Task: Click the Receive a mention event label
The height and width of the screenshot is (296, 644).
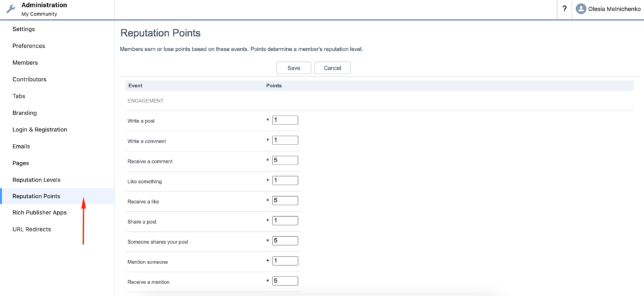Action: point(148,282)
